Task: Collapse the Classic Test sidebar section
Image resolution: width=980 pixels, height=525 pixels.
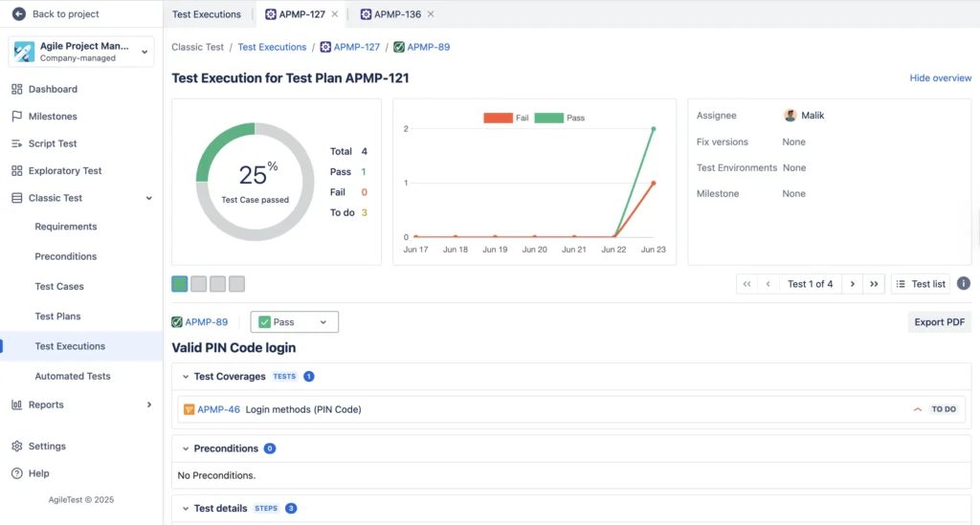Action: click(148, 198)
